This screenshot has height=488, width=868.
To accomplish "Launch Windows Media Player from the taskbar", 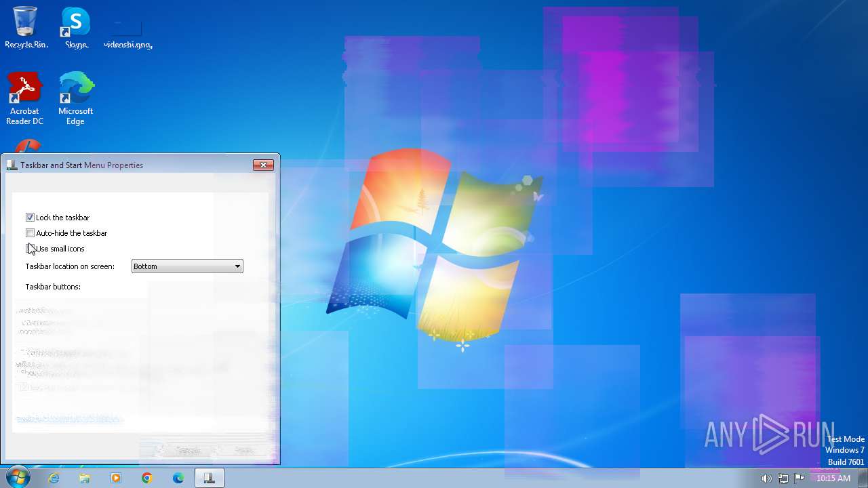I will coord(116,478).
